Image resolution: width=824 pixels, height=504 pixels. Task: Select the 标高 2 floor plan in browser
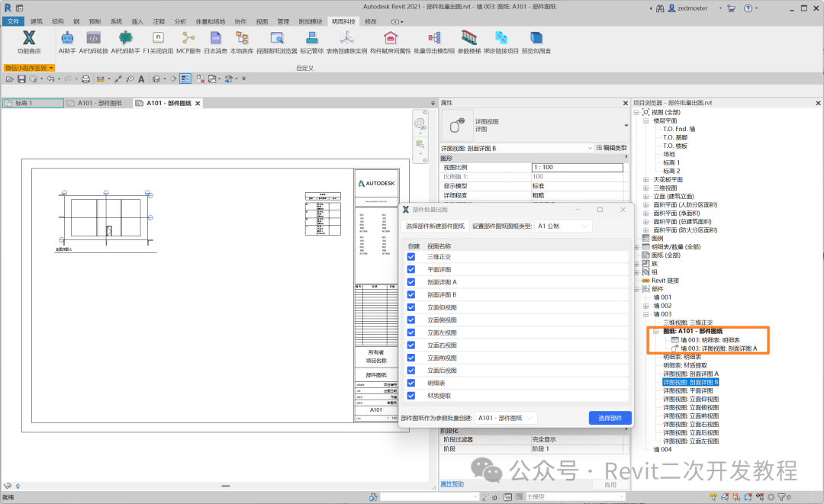pos(671,171)
